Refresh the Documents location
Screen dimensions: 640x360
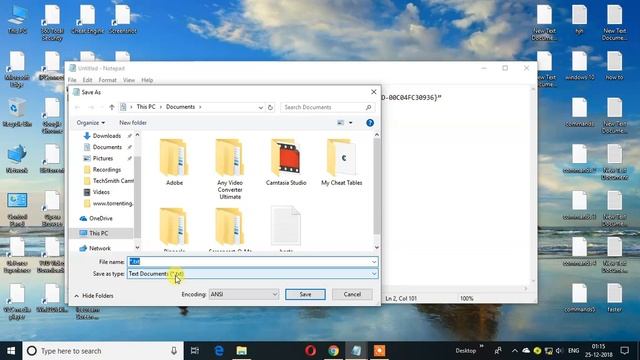point(270,107)
